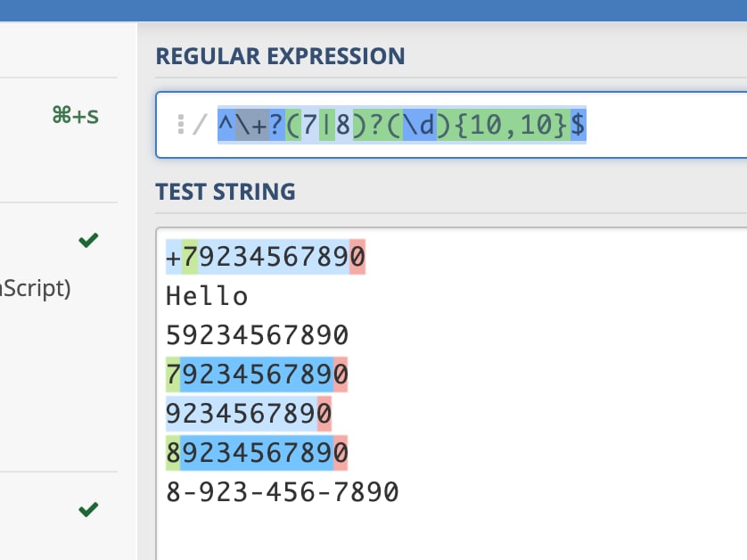Click the TEST STRING heading
The width and height of the screenshot is (747, 560).
tap(226, 192)
